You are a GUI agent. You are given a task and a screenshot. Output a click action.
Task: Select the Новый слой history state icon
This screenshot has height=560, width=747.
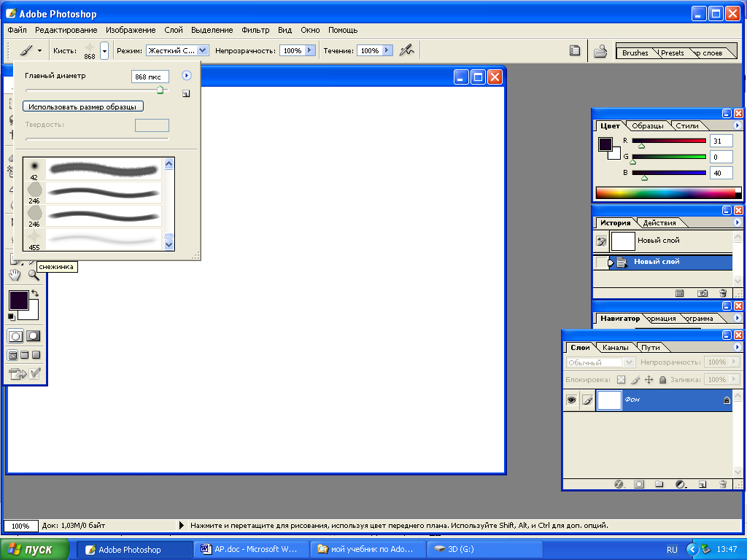pos(622,262)
